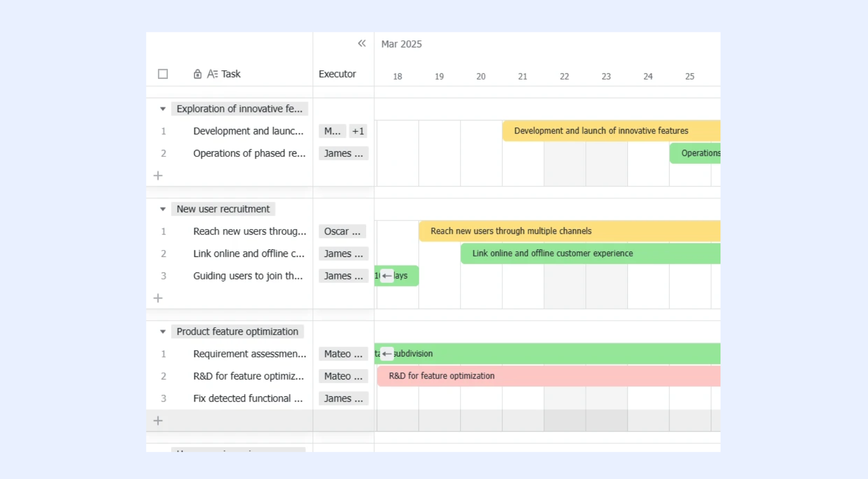Add a task under Exploration of innovative features
The image size is (868, 479).
pyautogui.click(x=158, y=175)
